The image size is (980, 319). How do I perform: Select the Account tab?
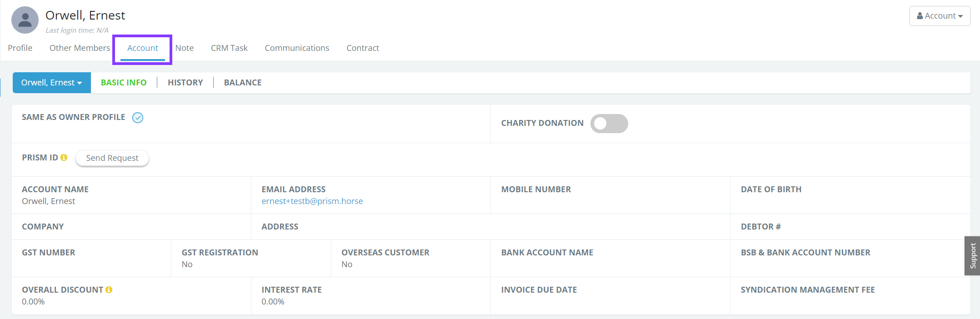point(142,48)
